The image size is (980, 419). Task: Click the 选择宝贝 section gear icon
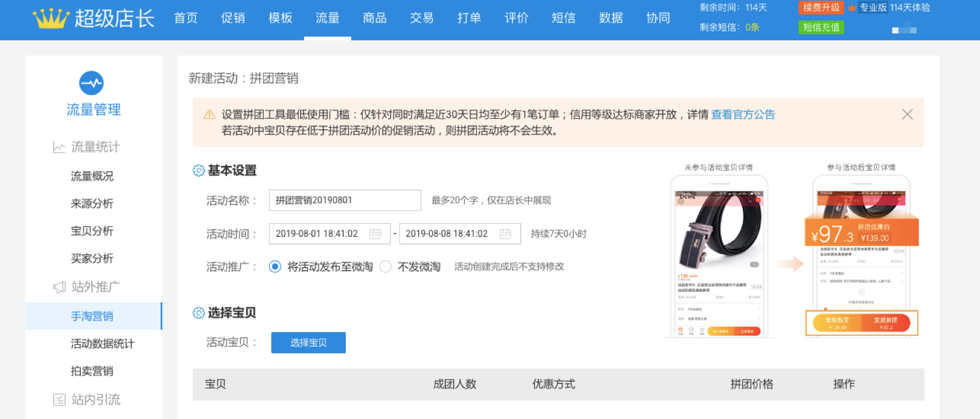click(199, 313)
